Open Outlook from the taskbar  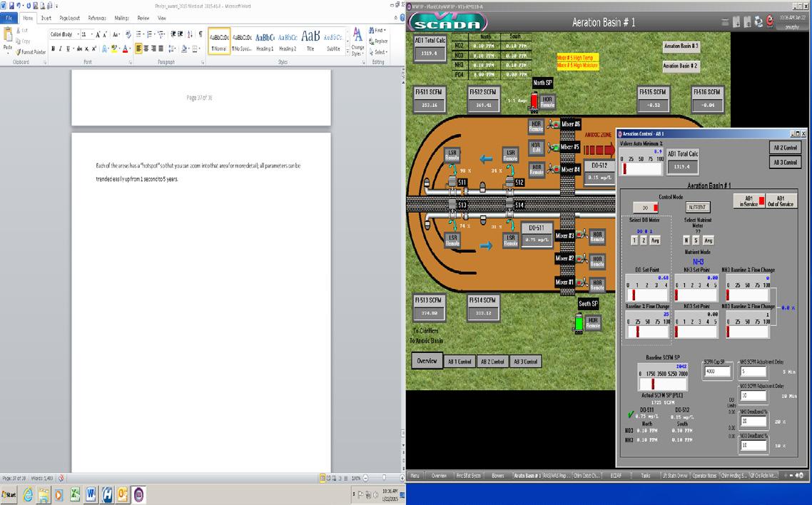coord(123,495)
